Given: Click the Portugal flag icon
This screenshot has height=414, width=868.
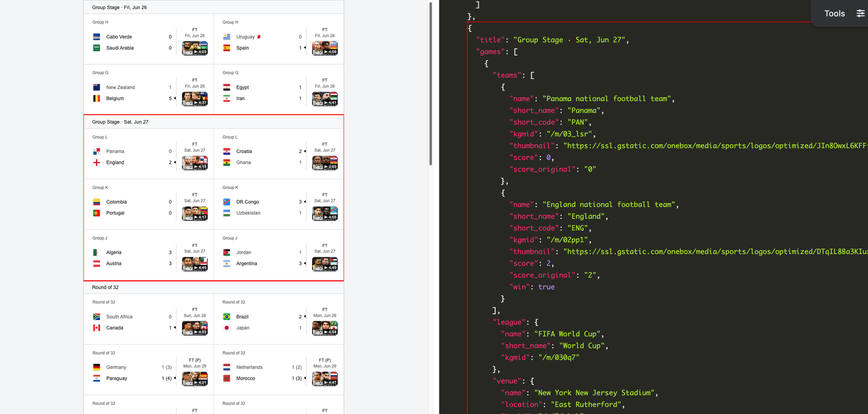Looking at the screenshot, I should click(97, 213).
